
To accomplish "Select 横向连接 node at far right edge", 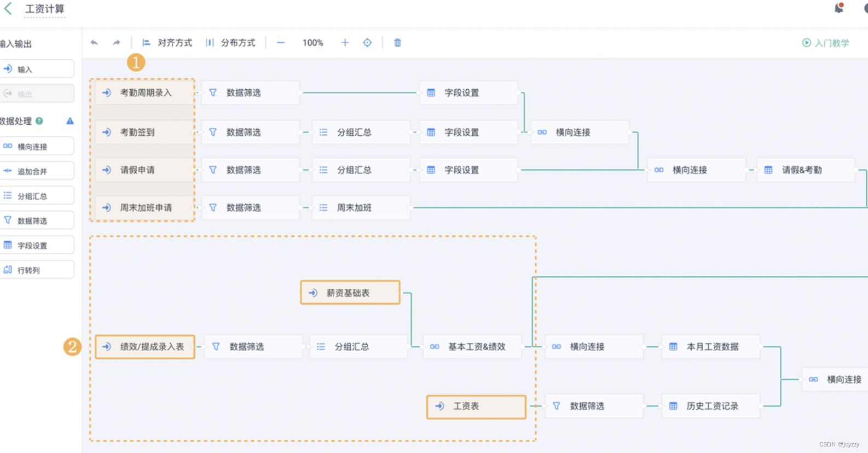I will coord(835,380).
